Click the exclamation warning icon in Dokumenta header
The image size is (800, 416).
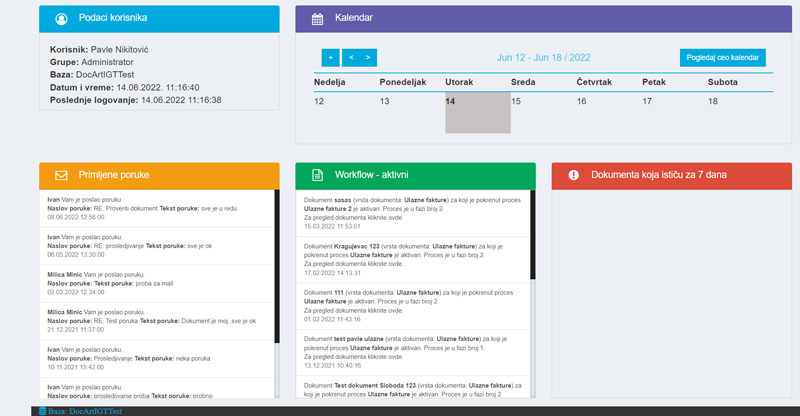(x=573, y=175)
